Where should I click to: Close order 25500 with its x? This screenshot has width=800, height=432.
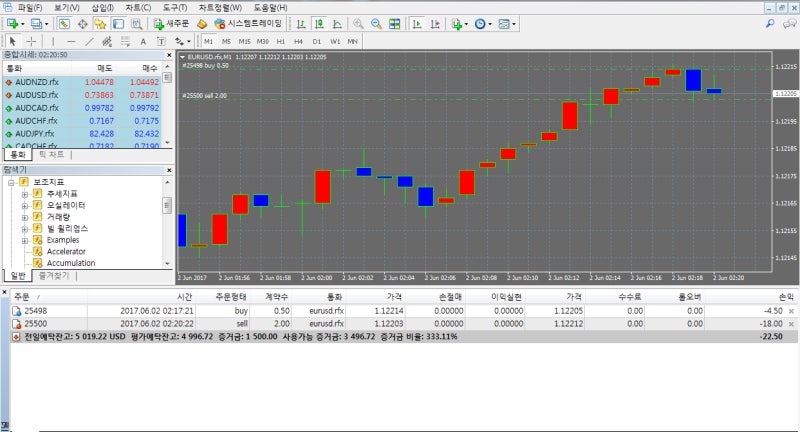pyautogui.click(x=791, y=324)
